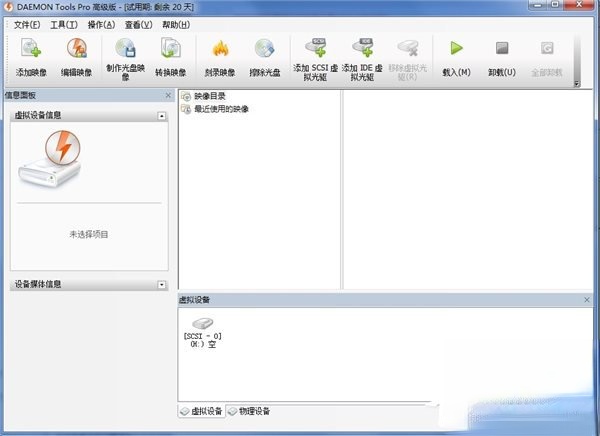The height and width of the screenshot is (436, 600).
Task: Minimize the DAEMON Tools window
Action: click(x=538, y=5)
